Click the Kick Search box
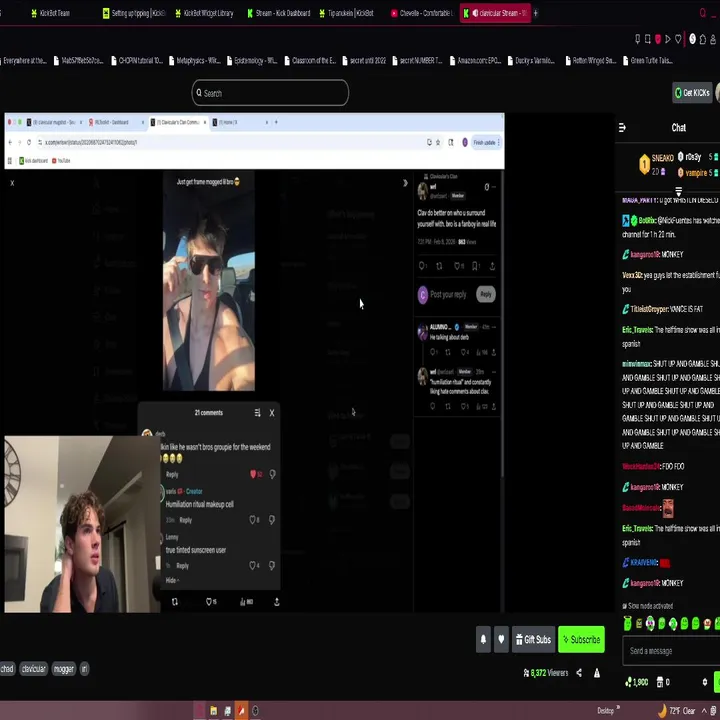Screen dimensions: 720x720 tap(270, 93)
